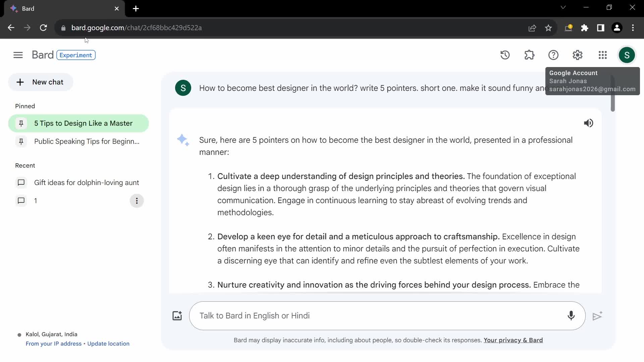Viewport: 644px width, 362px height.
Task: Click bold heading 'Develop a keen eye for detail'
Action: (359, 237)
